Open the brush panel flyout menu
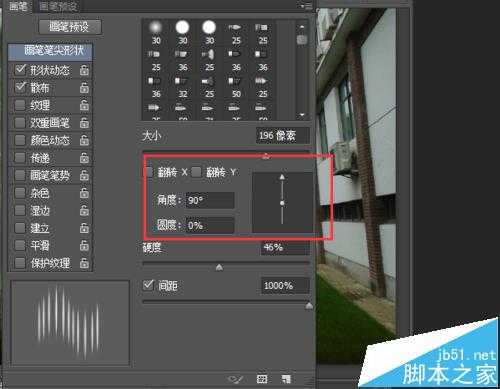The image size is (500, 389). click(305, 6)
